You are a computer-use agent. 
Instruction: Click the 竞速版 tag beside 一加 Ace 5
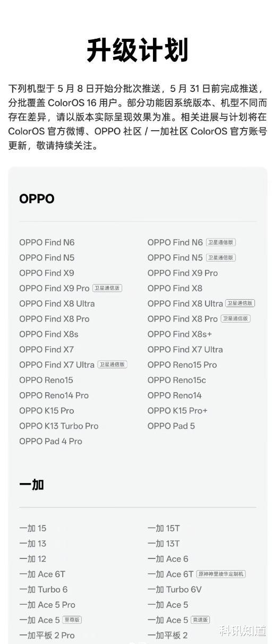[200, 620]
